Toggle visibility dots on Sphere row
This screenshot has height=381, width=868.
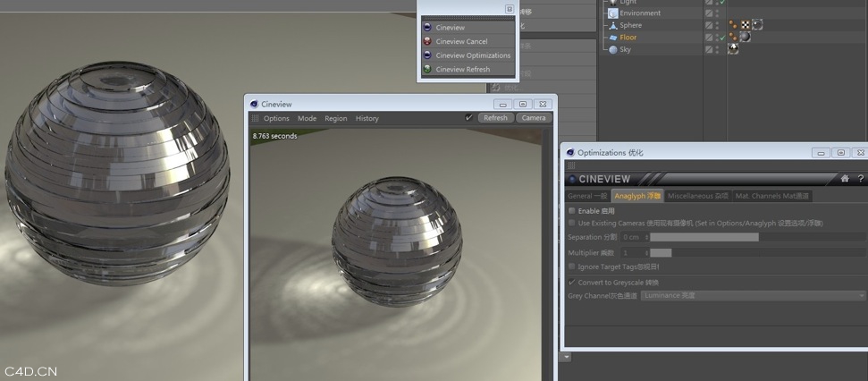tap(717, 25)
